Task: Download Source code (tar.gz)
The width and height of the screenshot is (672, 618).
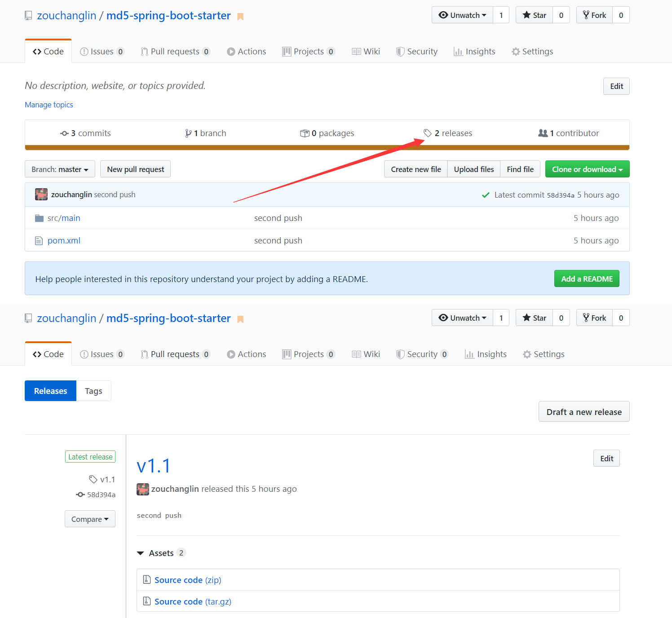Action: click(x=193, y=601)
